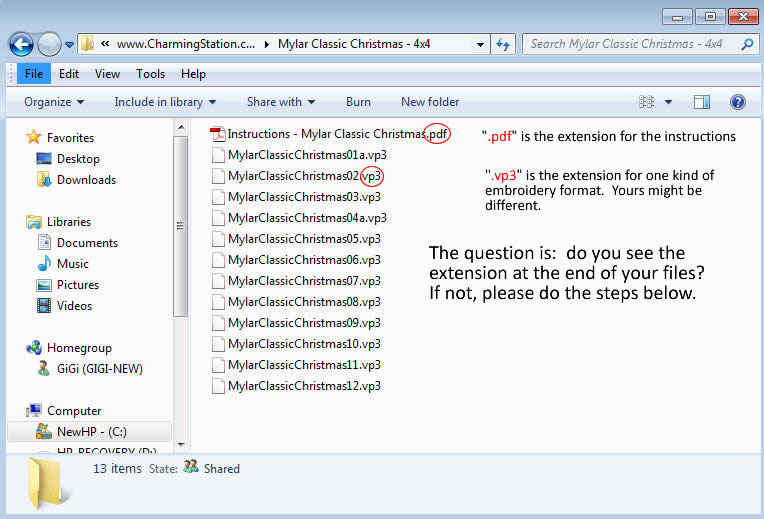Screen dimensions: 764x519
Task: Click the Burn button
Action: tap(358, 102)
